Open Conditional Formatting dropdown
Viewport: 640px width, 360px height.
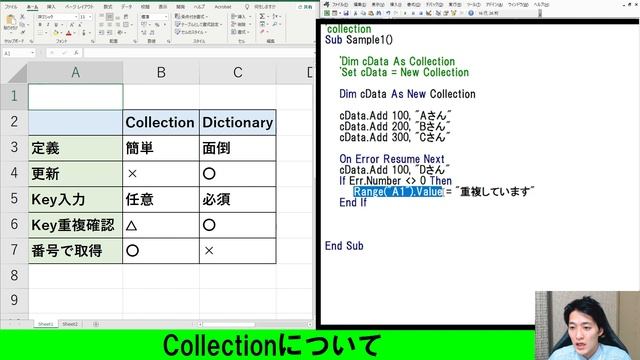click(x=191, y=16)
